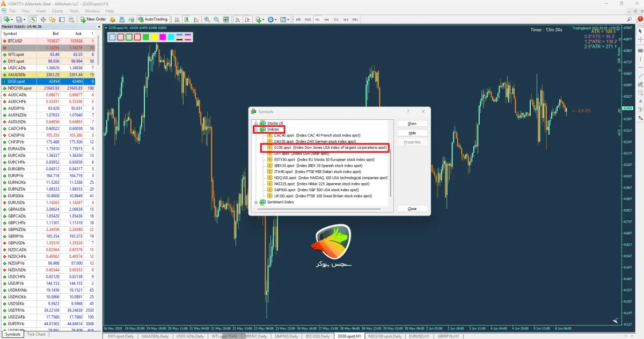Select the cursor arrow tool
The image size is (644, 339).
[x=640, y=31]
